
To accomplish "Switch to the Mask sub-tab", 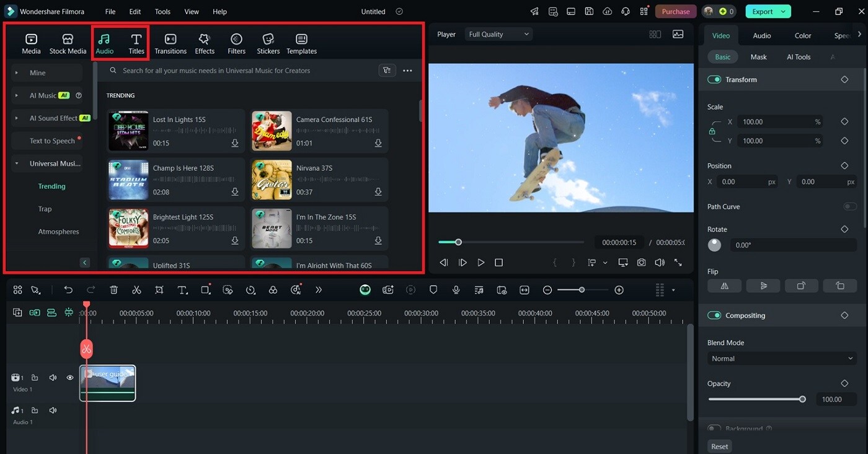I will 758,57.
